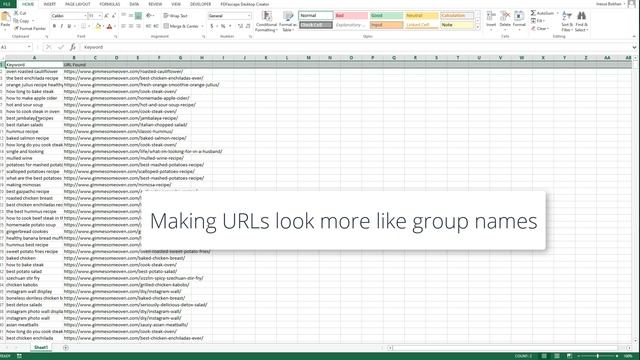The width and height of the screenshot is (640, 360).
Task: Apply the Bad cell style
Action: point(351,16)
